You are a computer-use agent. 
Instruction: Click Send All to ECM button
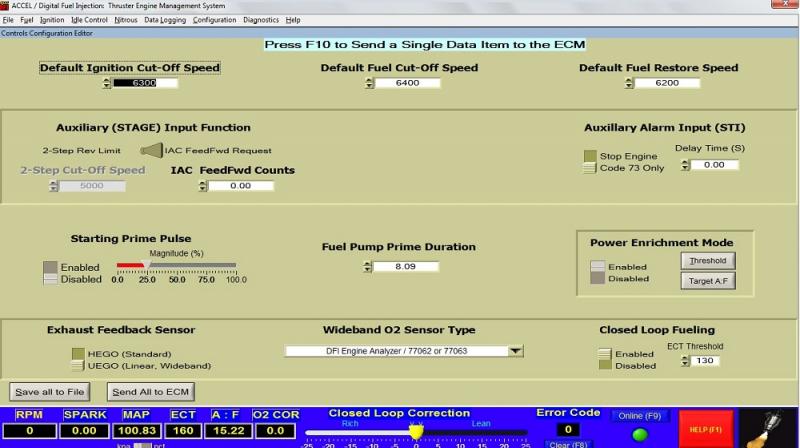(x=151, y=392)
